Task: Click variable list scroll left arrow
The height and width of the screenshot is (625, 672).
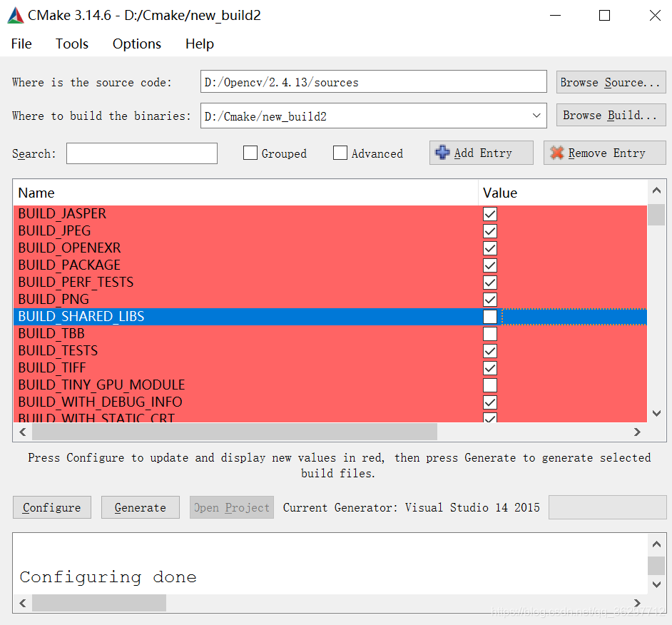Action: point(23,432)
